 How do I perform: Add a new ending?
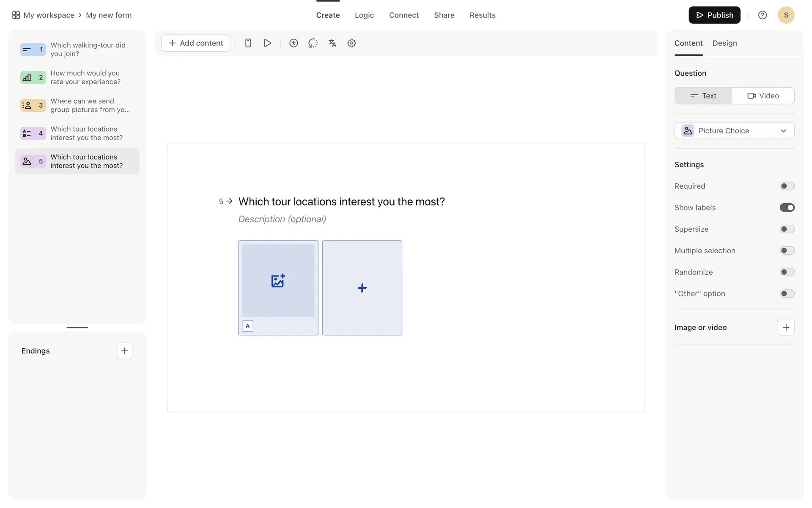click(x=124, y=351)
